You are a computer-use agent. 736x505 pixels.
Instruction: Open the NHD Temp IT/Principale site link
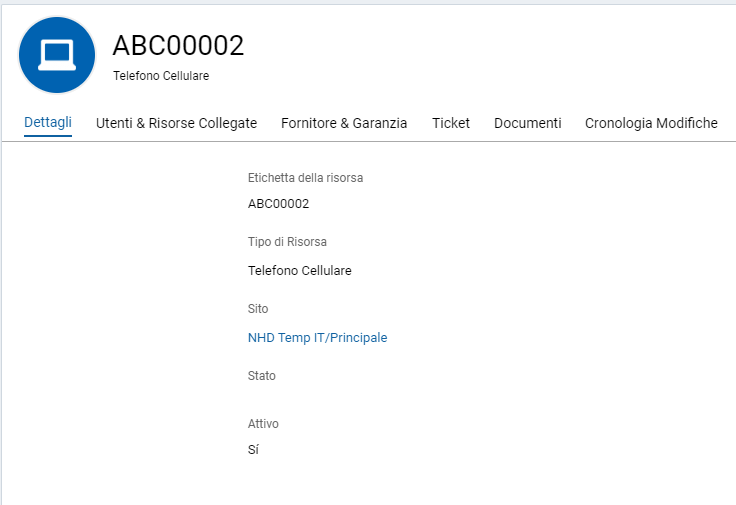[x=317, y=337]
